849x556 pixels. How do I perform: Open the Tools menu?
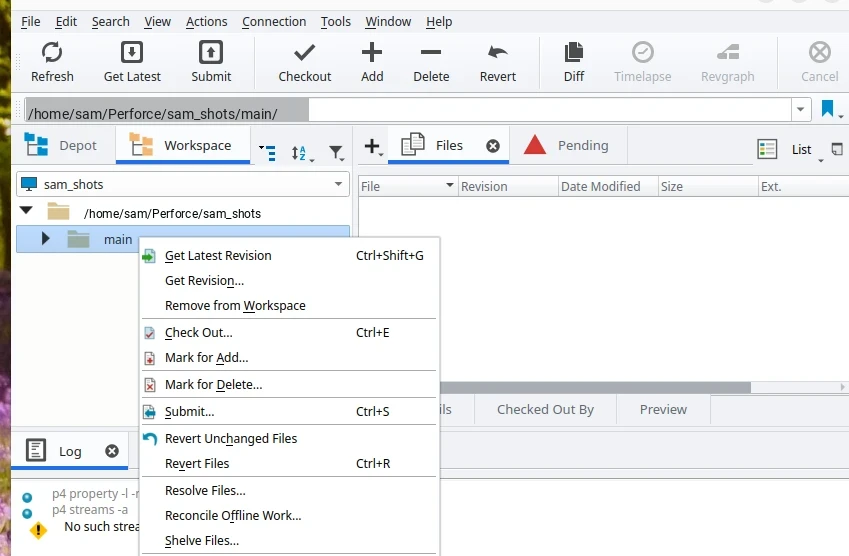(x=336, y=22)
